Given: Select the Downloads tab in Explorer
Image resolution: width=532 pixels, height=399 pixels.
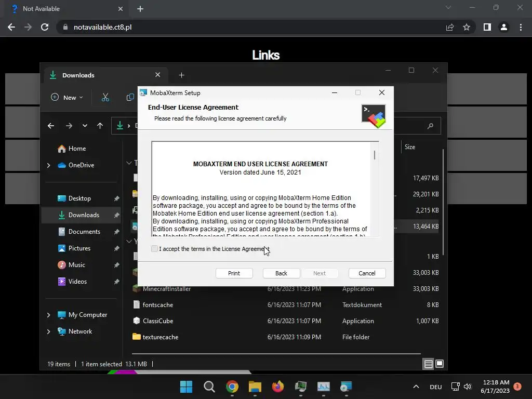Looking at the screenshot, I should click(x=107, y=75).
